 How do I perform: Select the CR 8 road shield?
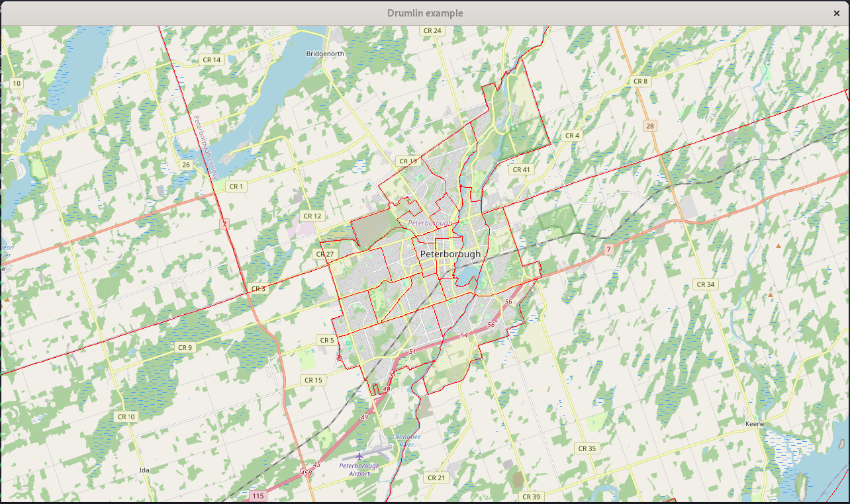(640, 81)
